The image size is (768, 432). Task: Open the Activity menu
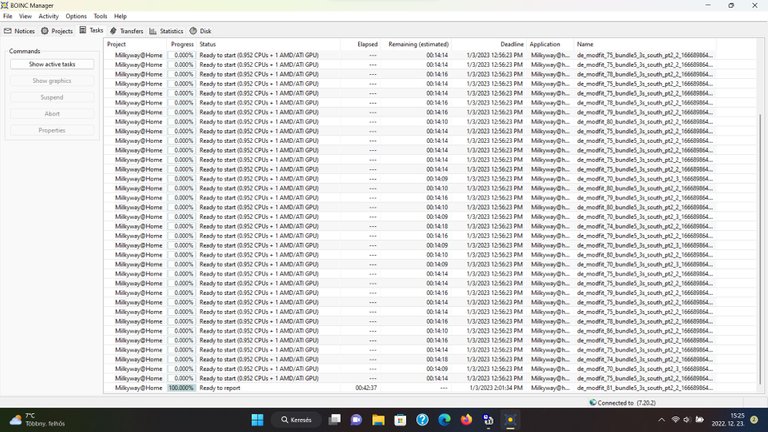click(x=48, y=16)
